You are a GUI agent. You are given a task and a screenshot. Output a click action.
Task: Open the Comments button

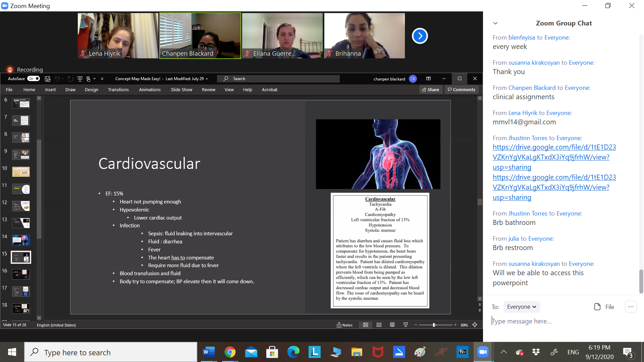click(x=462, y=89)
